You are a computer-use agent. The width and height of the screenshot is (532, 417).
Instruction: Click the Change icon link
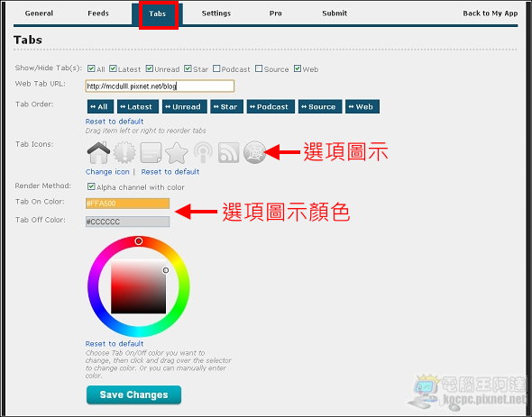point(107,171)
